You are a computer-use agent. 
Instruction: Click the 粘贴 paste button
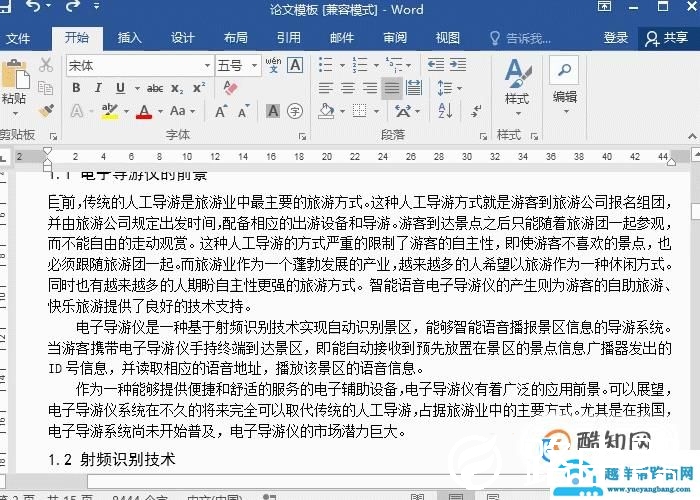(14, 88)
